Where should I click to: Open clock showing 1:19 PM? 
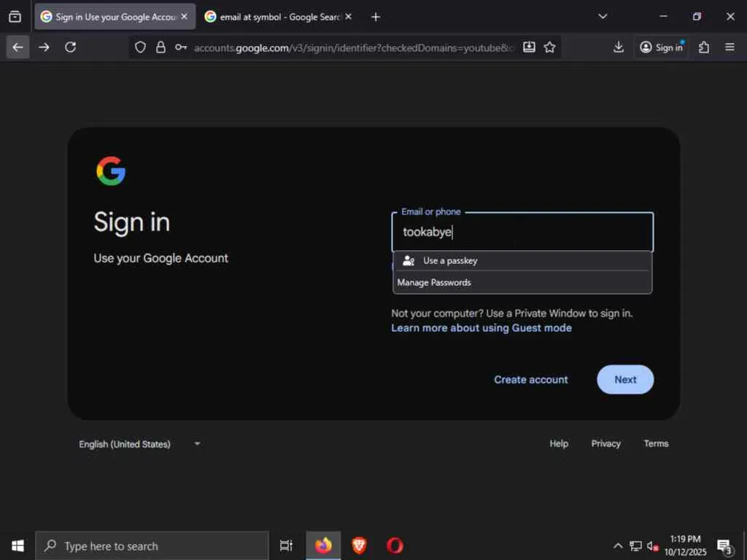pos(686,545)
